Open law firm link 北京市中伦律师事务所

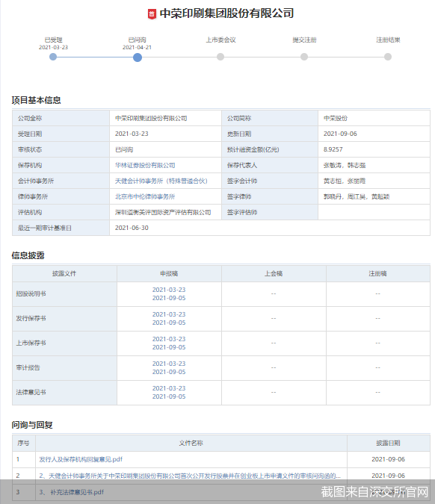pos(145,196)
